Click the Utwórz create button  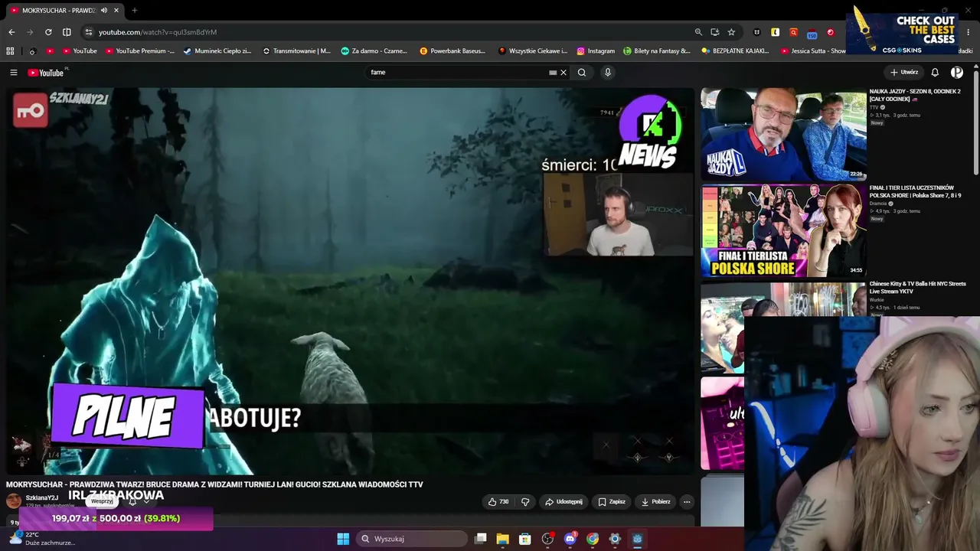[x=904, y=73]
